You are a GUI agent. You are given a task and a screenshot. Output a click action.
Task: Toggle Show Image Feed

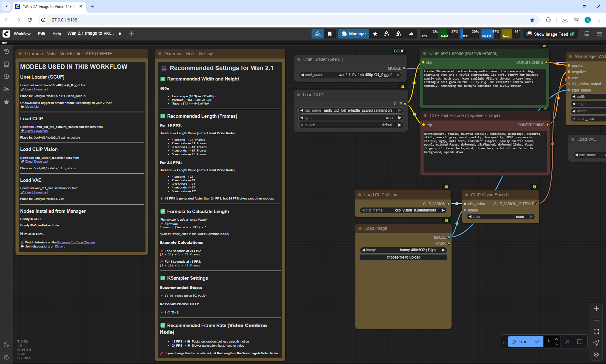(551, 34)
